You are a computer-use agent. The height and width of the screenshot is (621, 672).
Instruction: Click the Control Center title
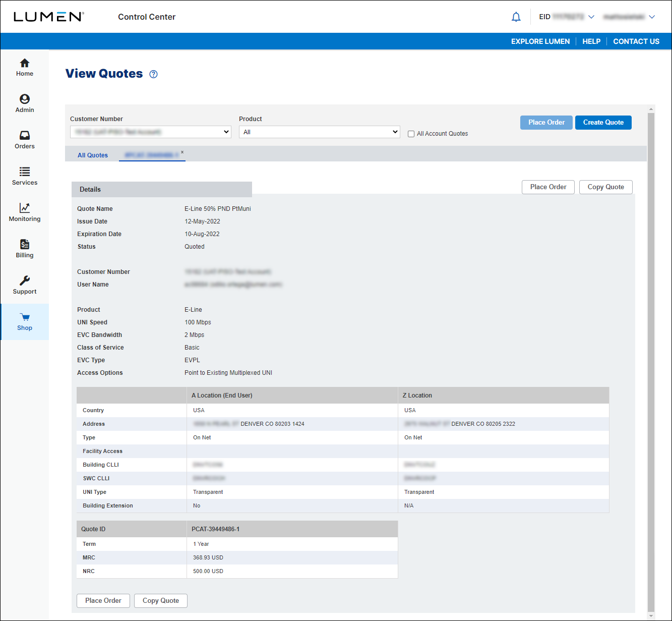(147, 17)
